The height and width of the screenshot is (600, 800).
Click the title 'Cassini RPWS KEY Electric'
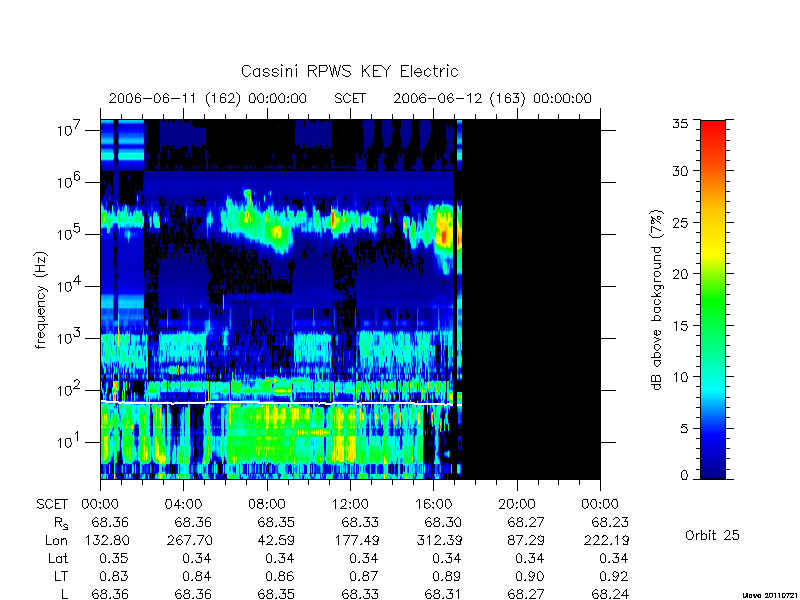click(x=349, y=71)
